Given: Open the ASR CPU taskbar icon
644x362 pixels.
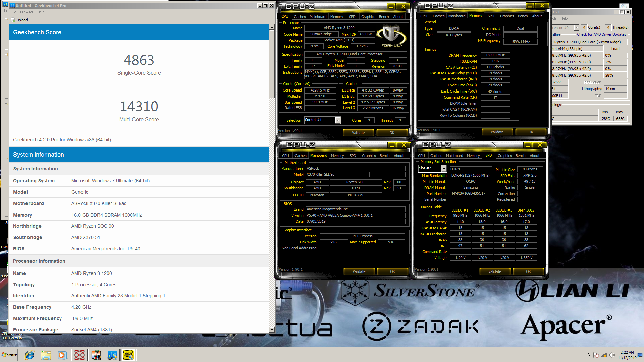Looking at the screenshot, I should (129, 355).
